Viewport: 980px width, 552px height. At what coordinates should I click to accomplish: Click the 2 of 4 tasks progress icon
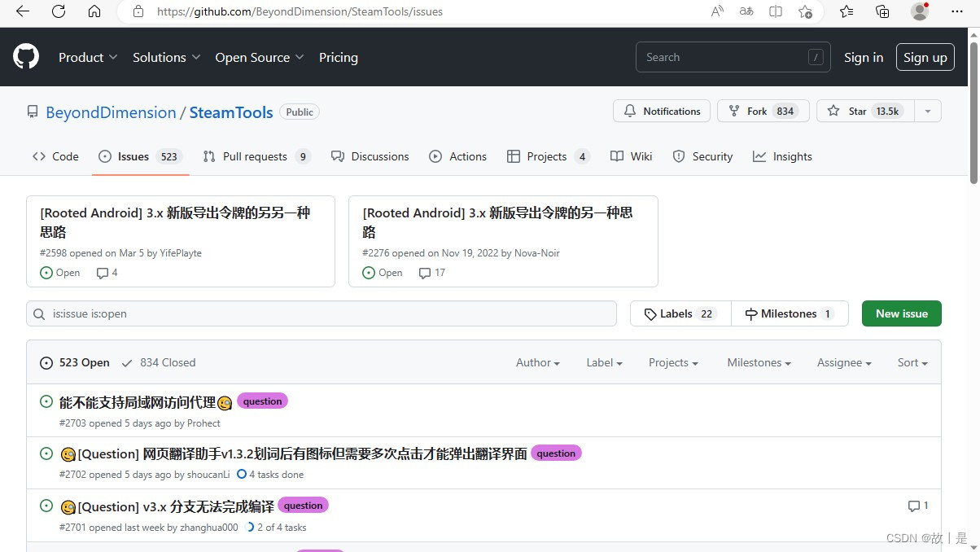click(249, 527)
